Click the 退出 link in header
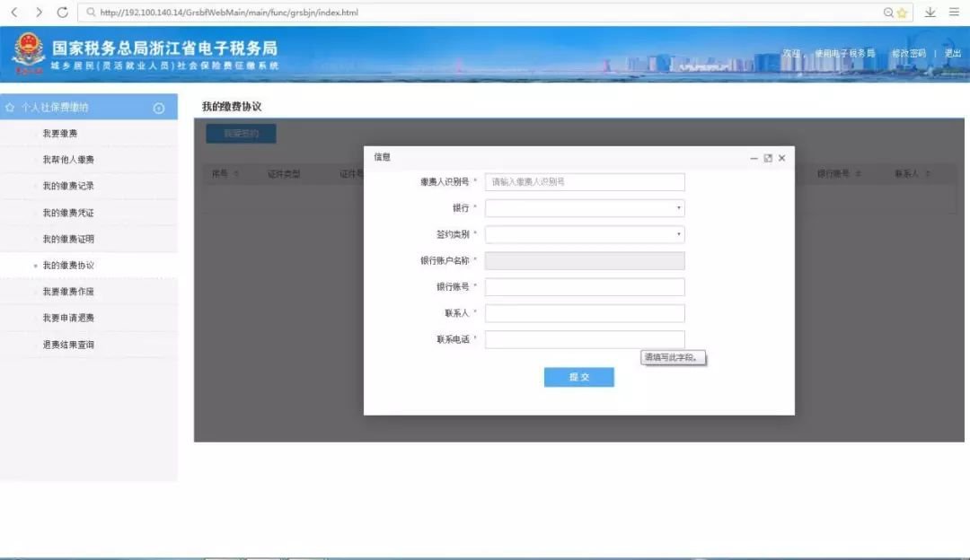 [x=952, y=54]
